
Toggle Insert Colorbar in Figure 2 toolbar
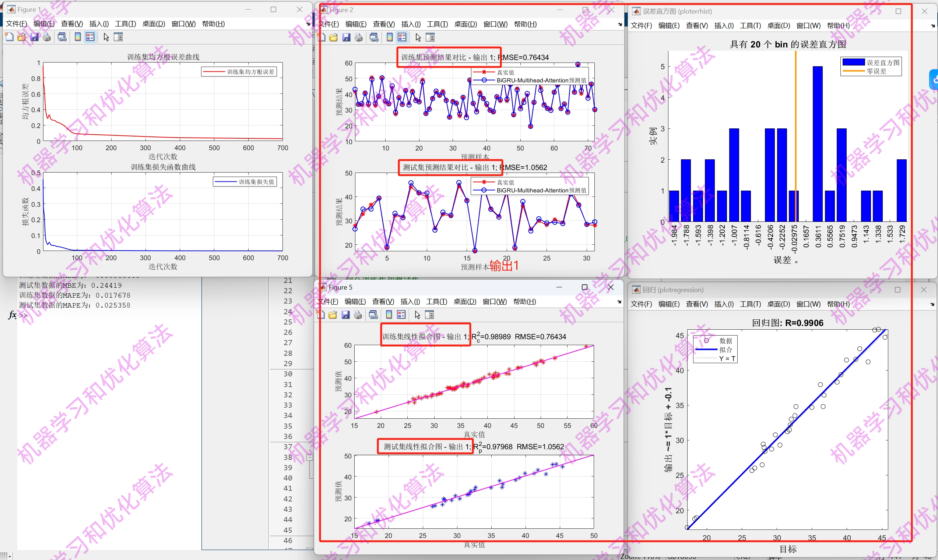click(389, 38)
